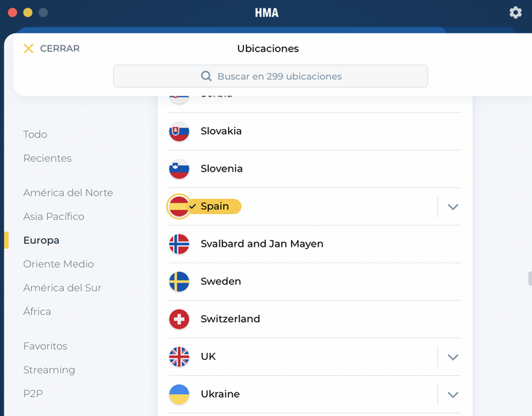Image resolution: width=532 pixels, height=416 pixels.
Task: Expand the UK locations chevron
Action: point(453,357)
